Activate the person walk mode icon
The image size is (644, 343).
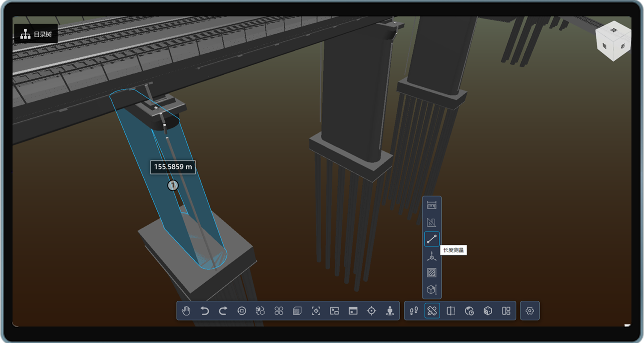390,311
